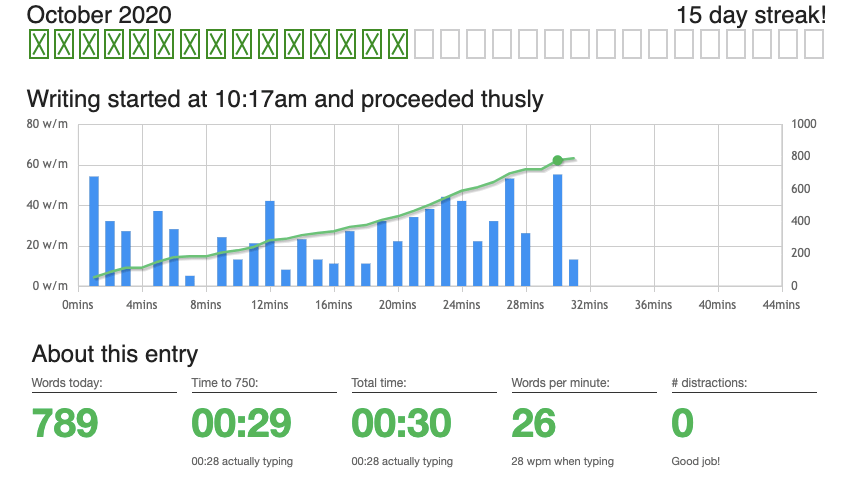Screen dimensions: 846x486
Task: Click the "28 wpm when typing" note
Action: 562,461
